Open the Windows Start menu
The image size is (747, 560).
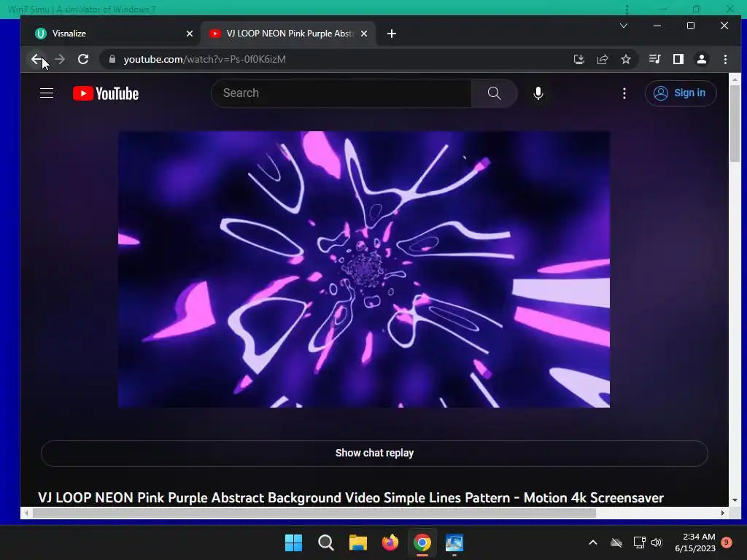(293, 542)
